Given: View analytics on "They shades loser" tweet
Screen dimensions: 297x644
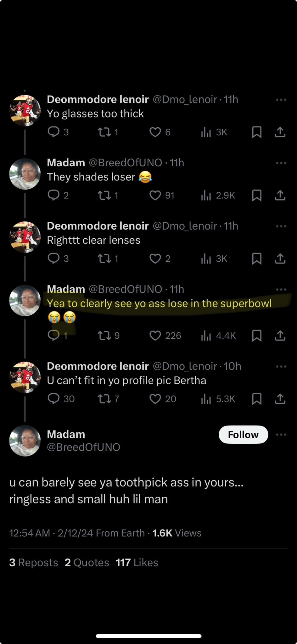Looking at the screenshot, I should (x=206, y=195).
